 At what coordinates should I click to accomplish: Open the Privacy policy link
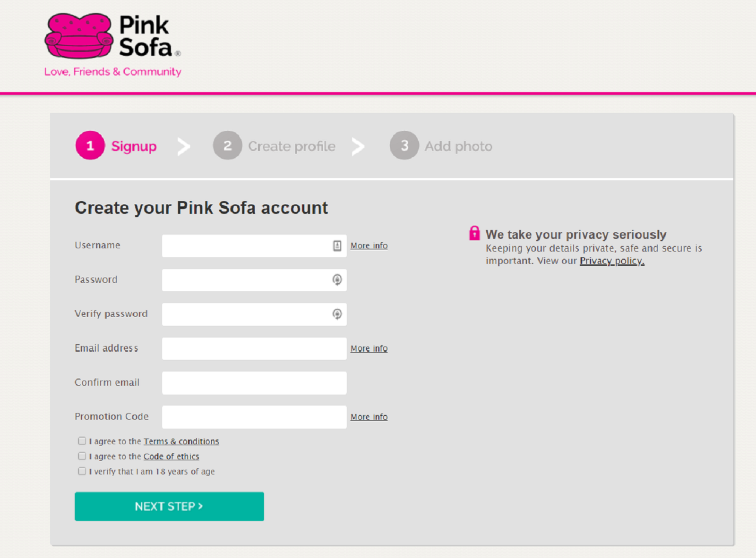[x=611, y=261]
